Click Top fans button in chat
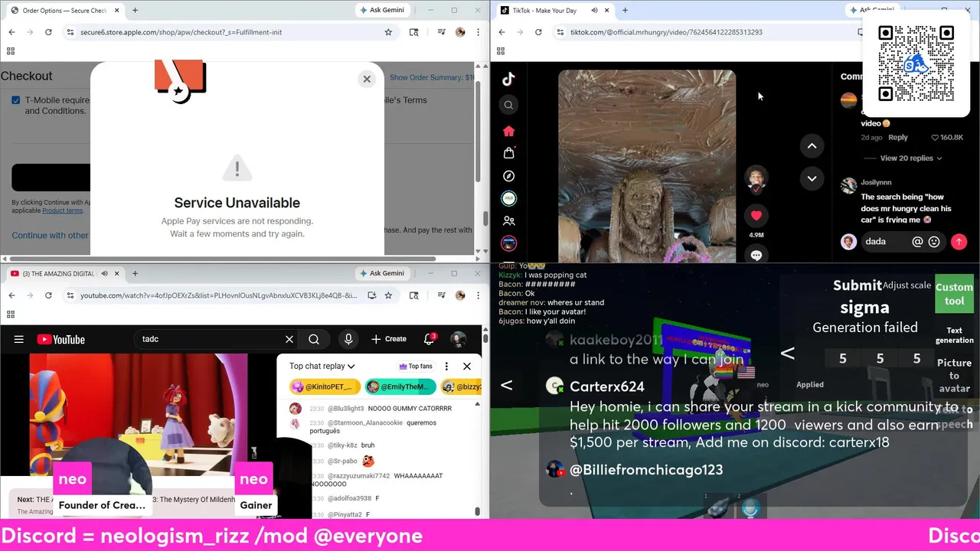The height and width of the screenshot is (551, 980). (416, 366)
